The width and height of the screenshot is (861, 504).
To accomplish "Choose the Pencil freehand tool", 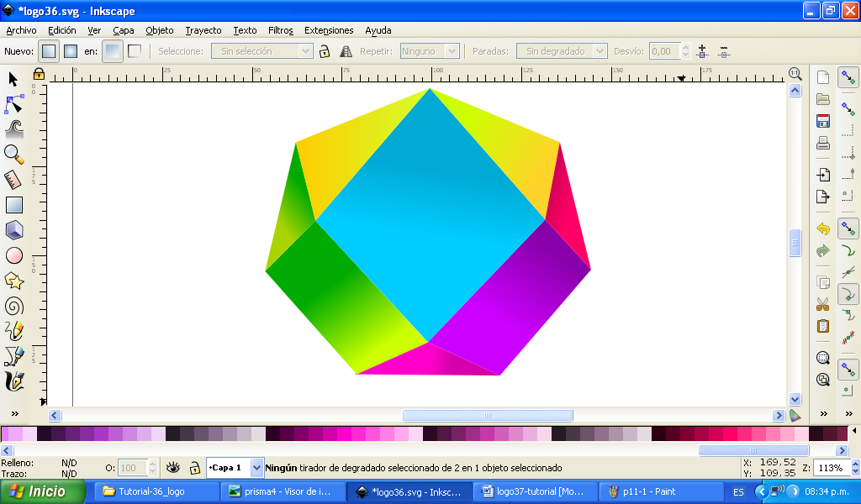I will point(13,331).
